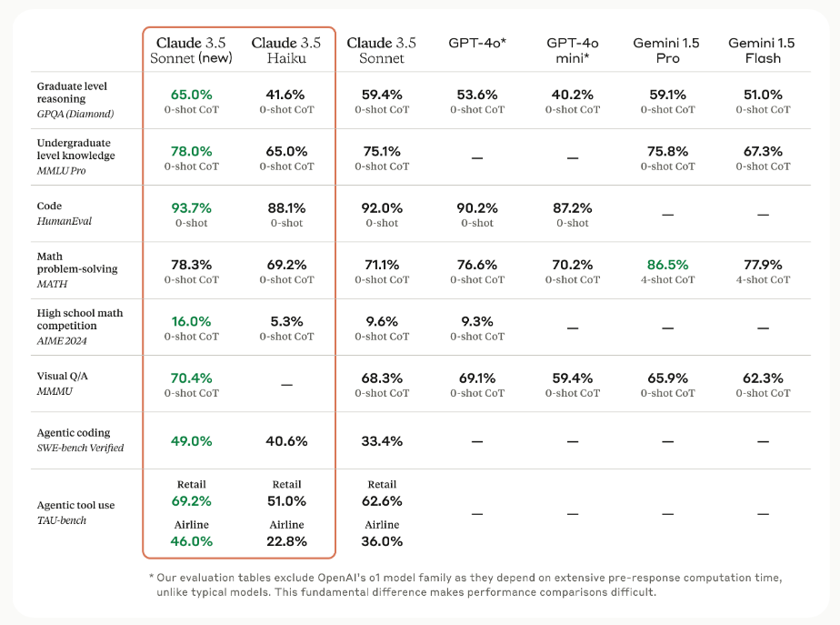Click the Graduate level reasoning row label
Screen dimensions: 840x625
click(74, 100)
